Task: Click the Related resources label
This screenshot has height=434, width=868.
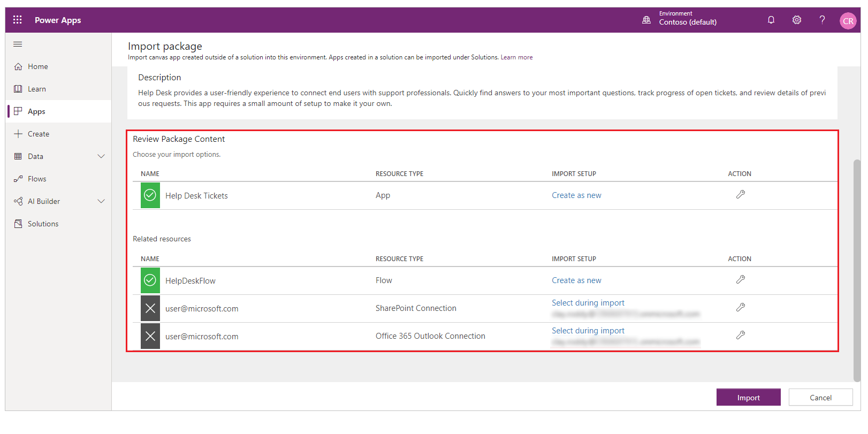Action: (162, 239)
